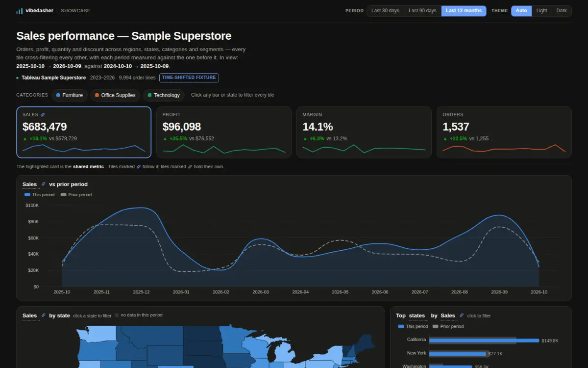This screenshot has width=588, height=368.
Task: Toggle 'This period' legend in trend chart
Action: click(x=40, y=195)
